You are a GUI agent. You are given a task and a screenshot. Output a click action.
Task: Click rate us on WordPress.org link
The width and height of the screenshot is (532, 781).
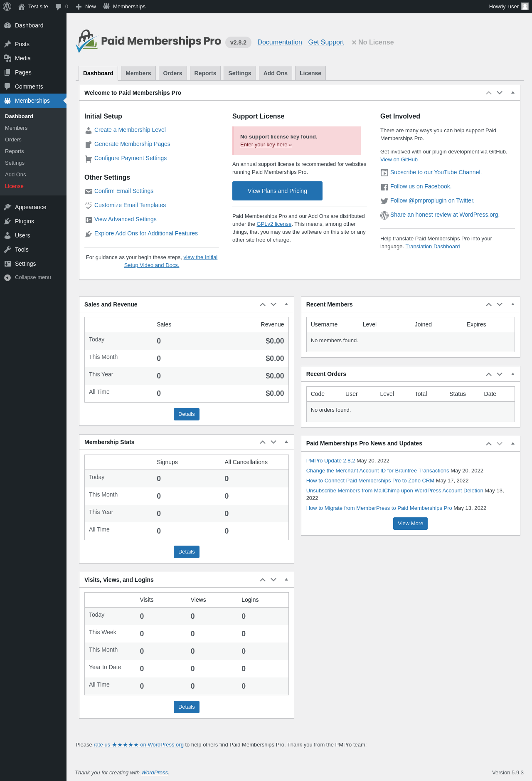coord(138,745)
